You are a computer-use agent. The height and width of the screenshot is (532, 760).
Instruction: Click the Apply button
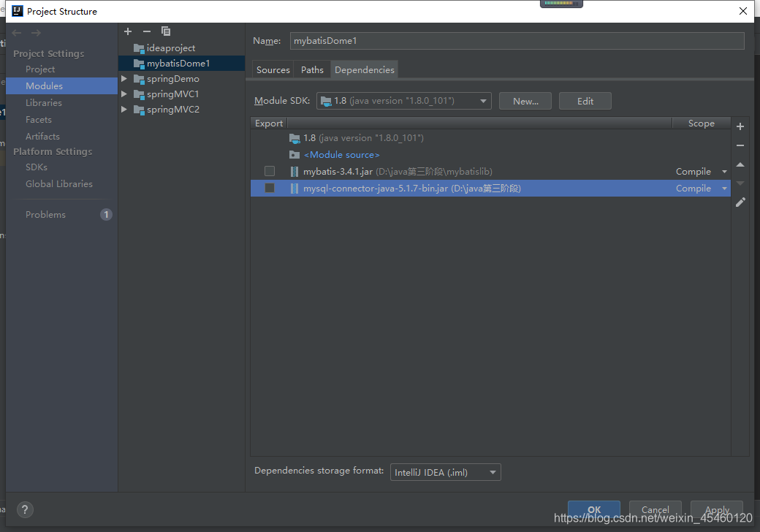(x=717, y=510)
